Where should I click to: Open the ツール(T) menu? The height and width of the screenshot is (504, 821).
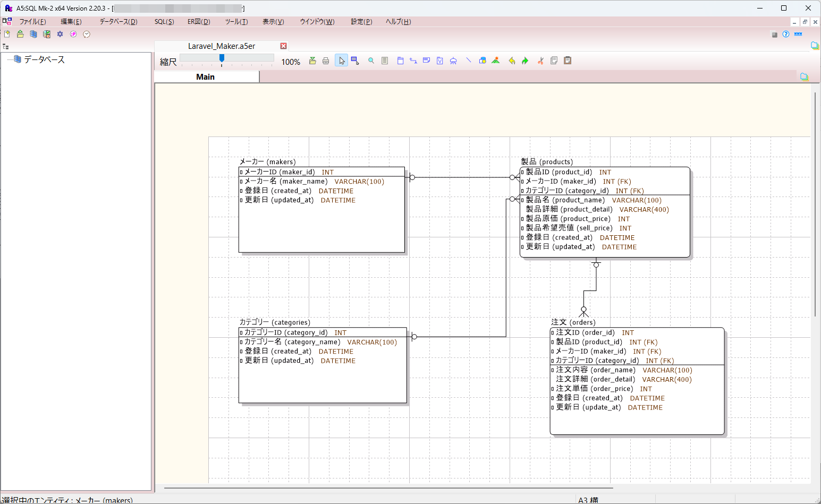click(x=236, y=22)
